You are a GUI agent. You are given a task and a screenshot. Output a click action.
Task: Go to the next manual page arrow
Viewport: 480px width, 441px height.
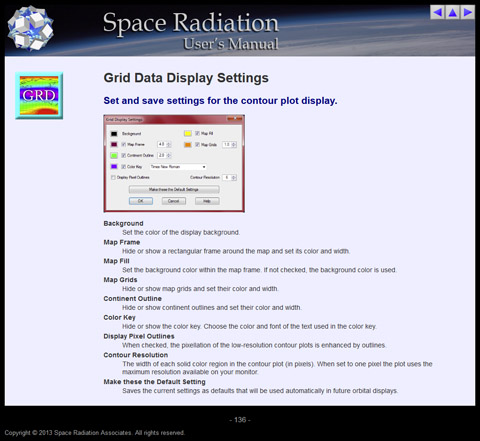pyautogui.click(x=468, y=12)
